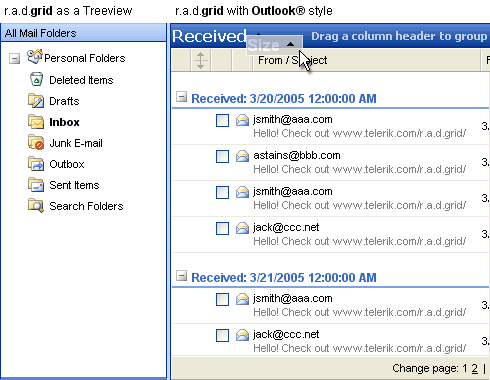Collapse the Personal Folders tree node

coord(14,59)
